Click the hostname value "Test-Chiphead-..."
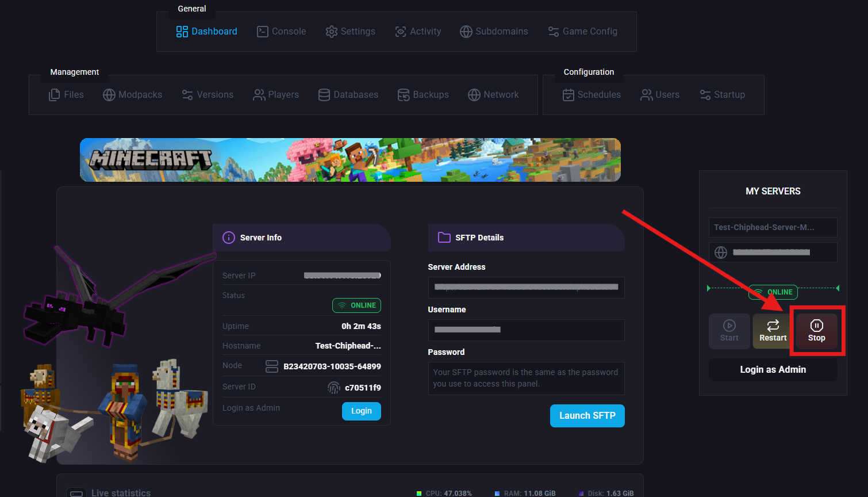Screen dimensions: 868x497 pyautogui.click(x=348, y=346)
